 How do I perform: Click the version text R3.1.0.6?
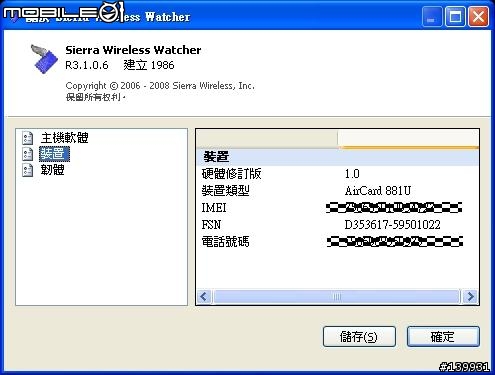[87, 65]
